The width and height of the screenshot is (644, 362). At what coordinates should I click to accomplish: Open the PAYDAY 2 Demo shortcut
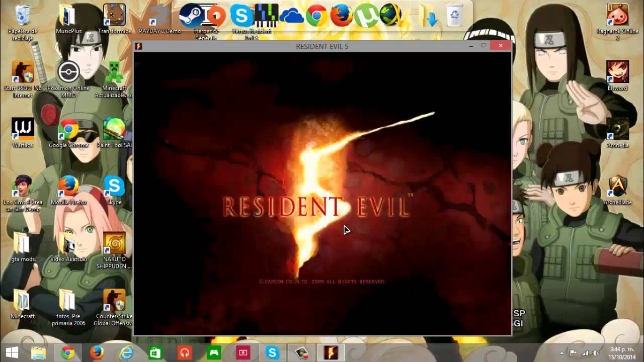[x=159, y=20]
